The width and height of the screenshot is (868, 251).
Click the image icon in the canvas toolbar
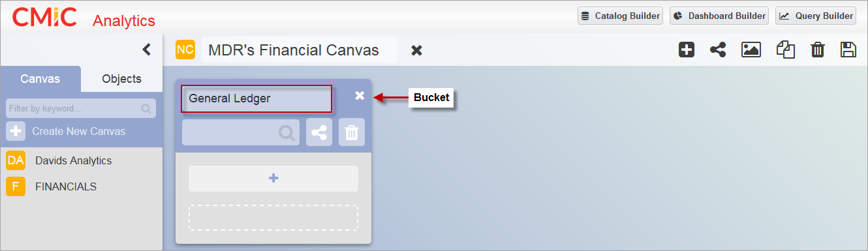click(x=751, y=50)
